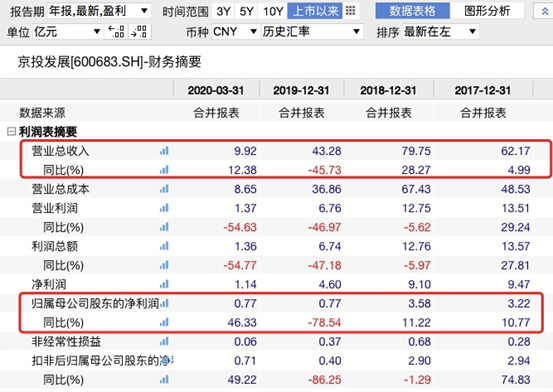Click the 净利润 row label
This screenshot has width=553, height=392.
click(49, 284)
